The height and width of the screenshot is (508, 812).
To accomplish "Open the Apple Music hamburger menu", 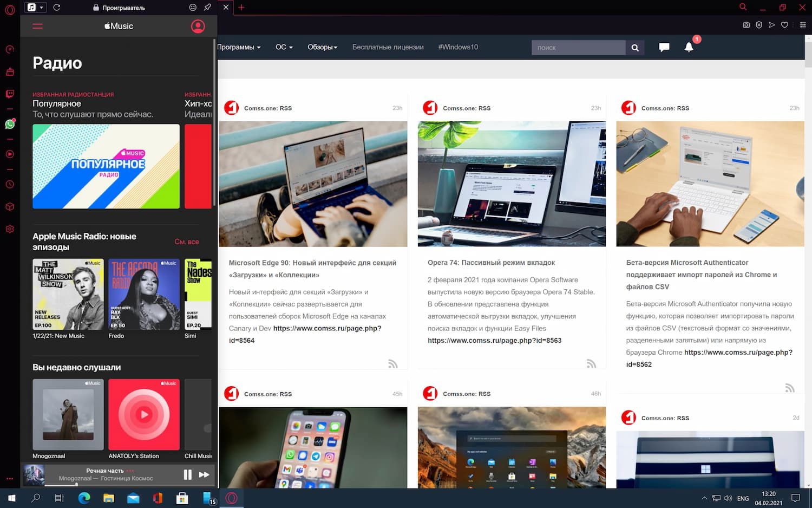I will (37, 26).
